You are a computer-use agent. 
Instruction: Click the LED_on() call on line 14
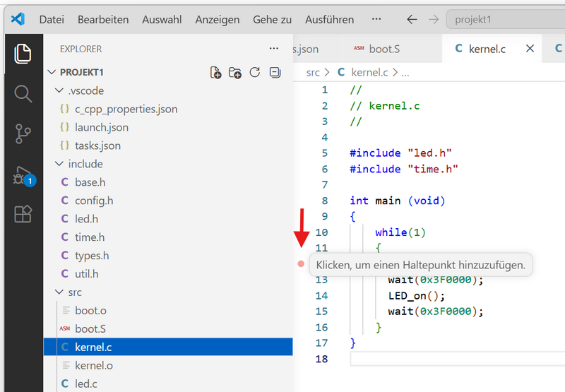click(417, 296)
